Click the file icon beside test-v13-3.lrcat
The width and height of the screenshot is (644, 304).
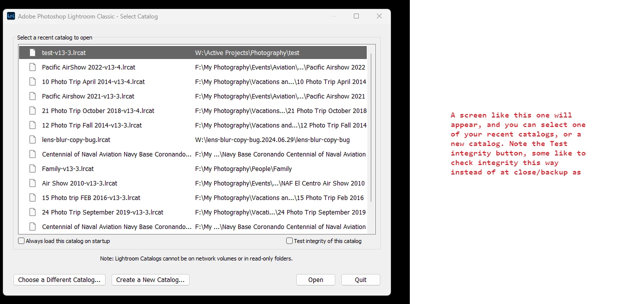33,52
